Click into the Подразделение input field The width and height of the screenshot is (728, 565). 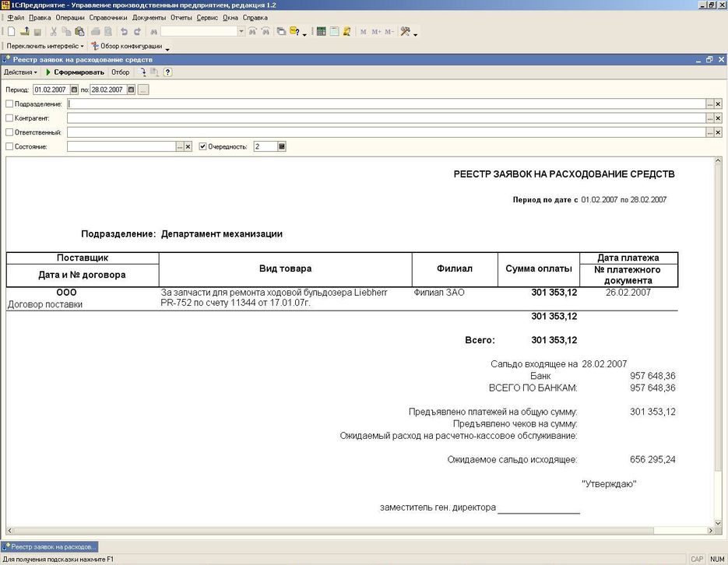point(386,104)
